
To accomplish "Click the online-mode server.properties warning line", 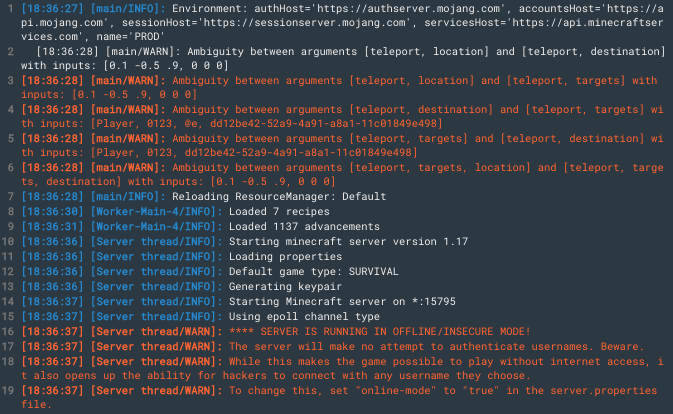I will (339, 397).
